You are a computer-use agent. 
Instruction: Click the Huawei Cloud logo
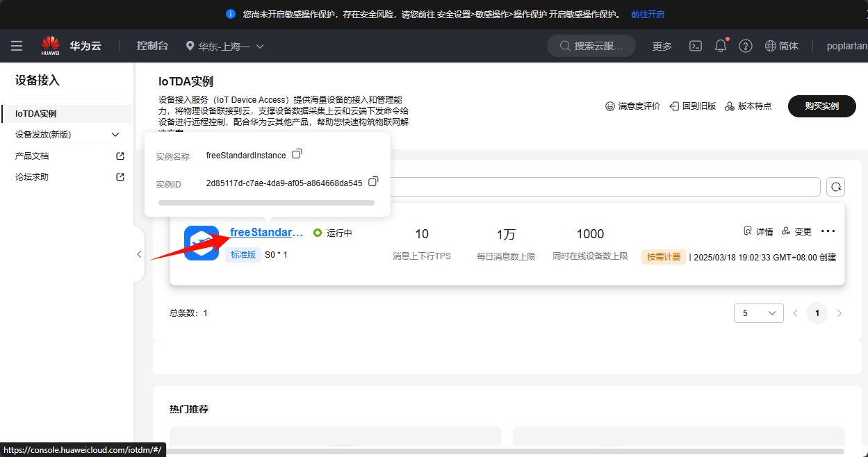(50, 45)
